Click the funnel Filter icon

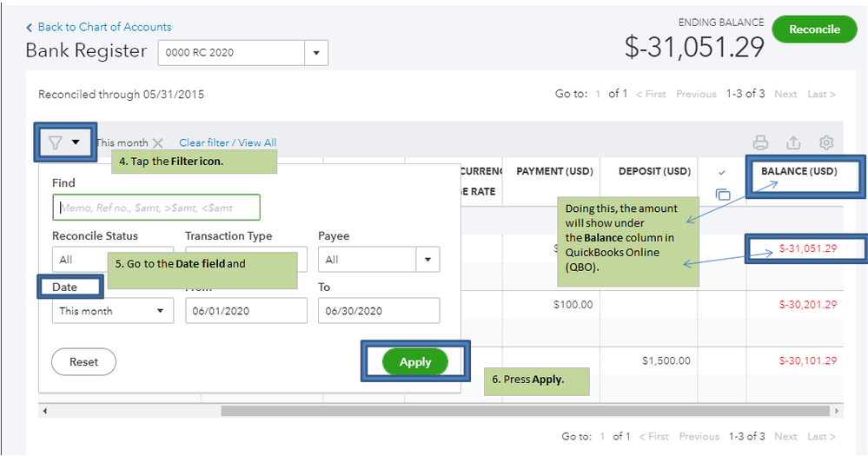pos(56,142)
